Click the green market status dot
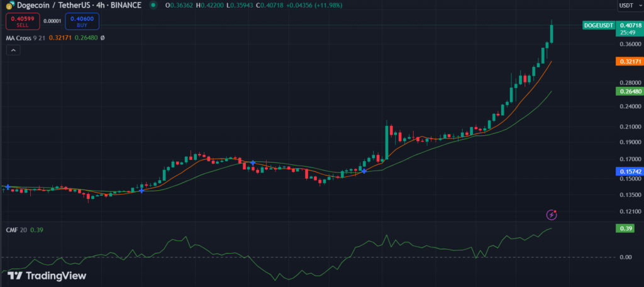The width and height of the screenshot is (644, 287). pyautogui.click(x=153, y=5)
